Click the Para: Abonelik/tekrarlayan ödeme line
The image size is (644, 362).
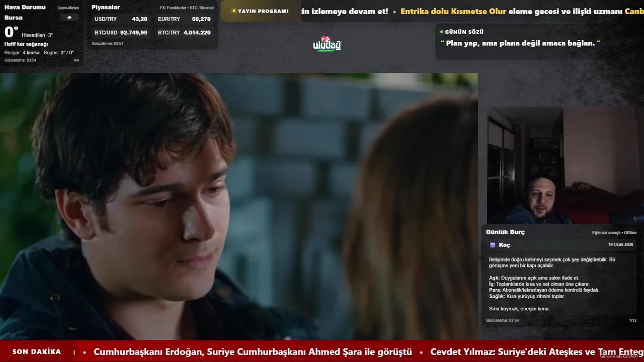pos(544,290)
